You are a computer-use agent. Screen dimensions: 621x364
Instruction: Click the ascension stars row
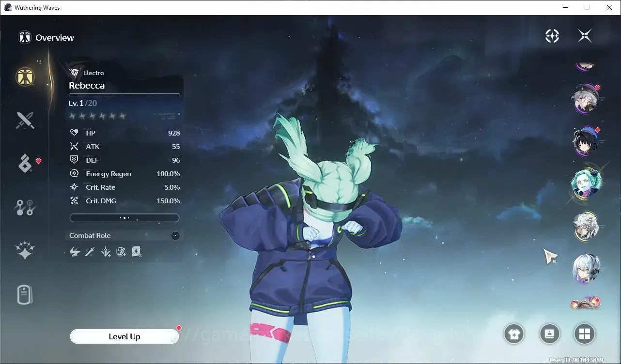97,116
